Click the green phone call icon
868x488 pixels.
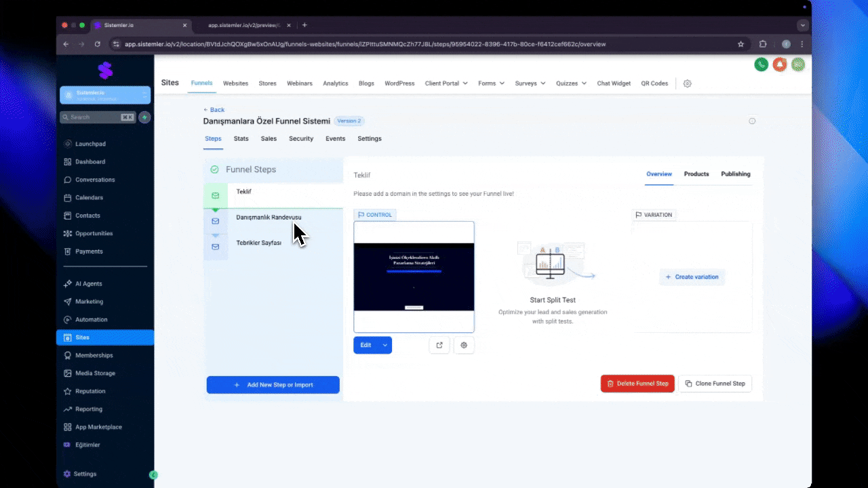[x=762, y=64]
